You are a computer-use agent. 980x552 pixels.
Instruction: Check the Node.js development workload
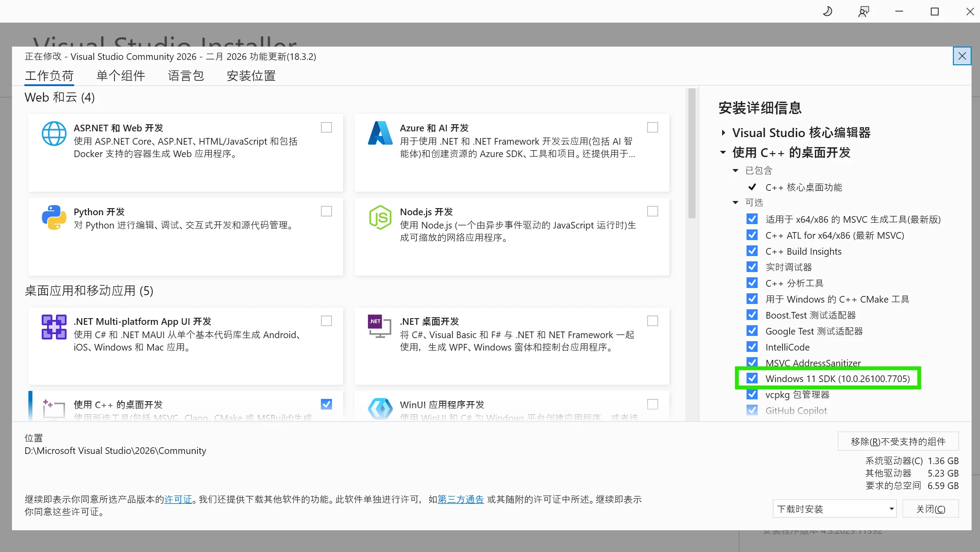pyautogui.click(x=652, y=211)
